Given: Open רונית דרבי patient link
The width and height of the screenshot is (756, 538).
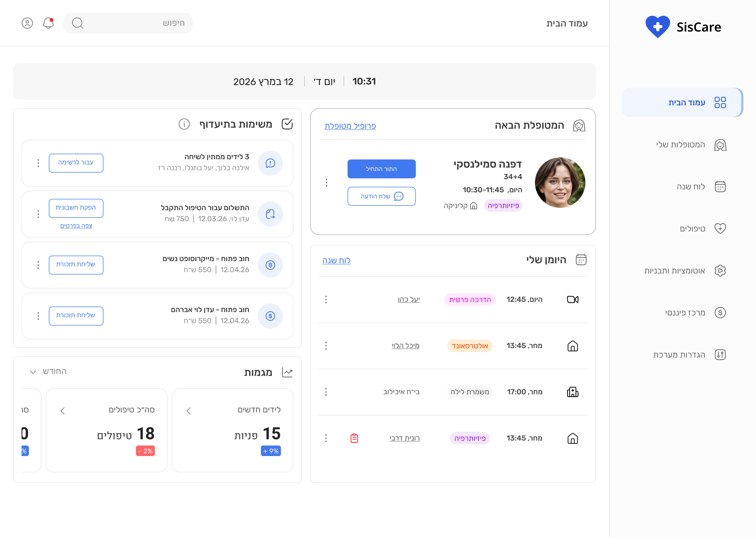Looking at the screenshot, I should tap(405, 438).
